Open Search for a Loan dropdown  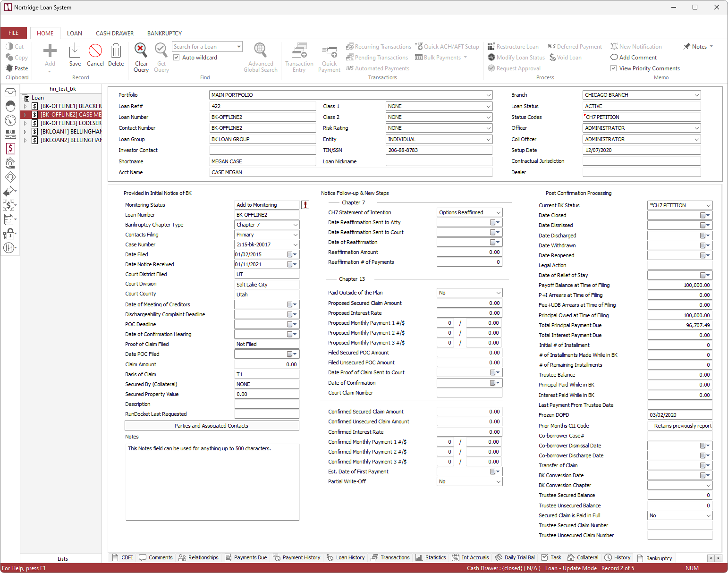pyautogui.click(x=239, y=47)
